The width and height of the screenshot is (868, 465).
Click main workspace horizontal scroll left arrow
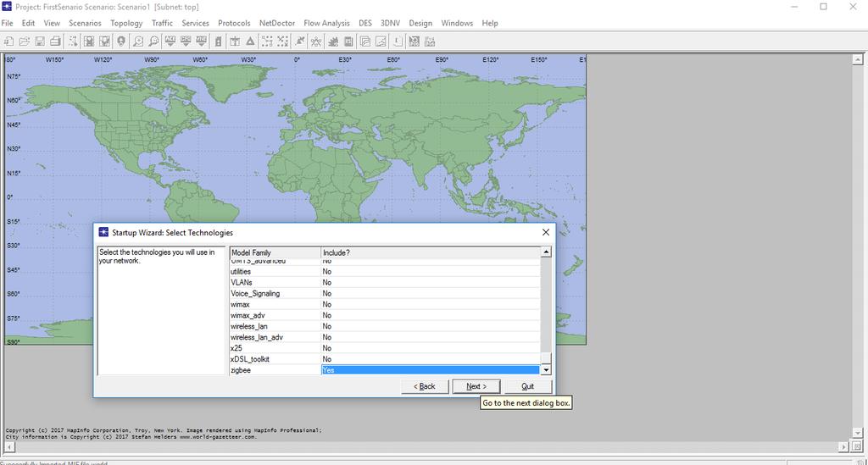point(9,446)
